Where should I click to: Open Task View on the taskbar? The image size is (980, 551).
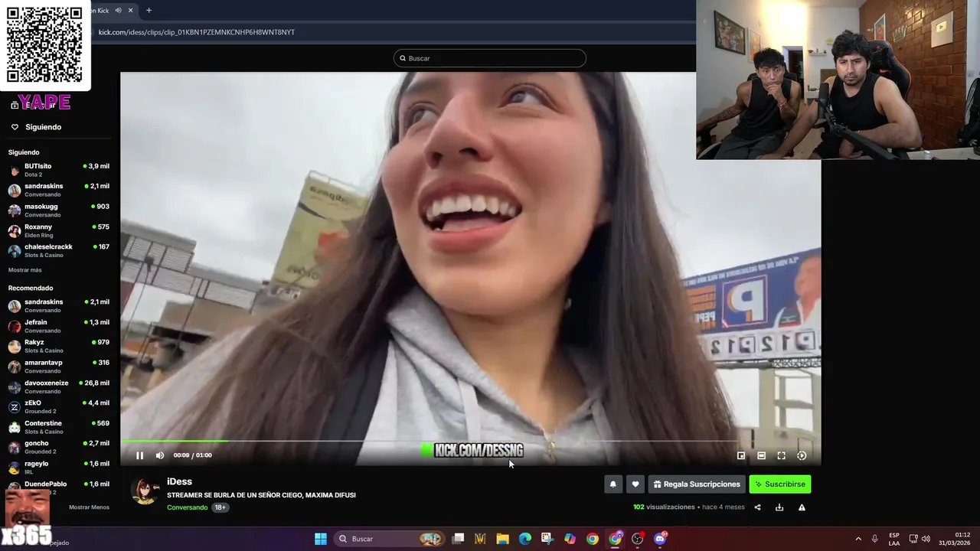pos(458,539)
